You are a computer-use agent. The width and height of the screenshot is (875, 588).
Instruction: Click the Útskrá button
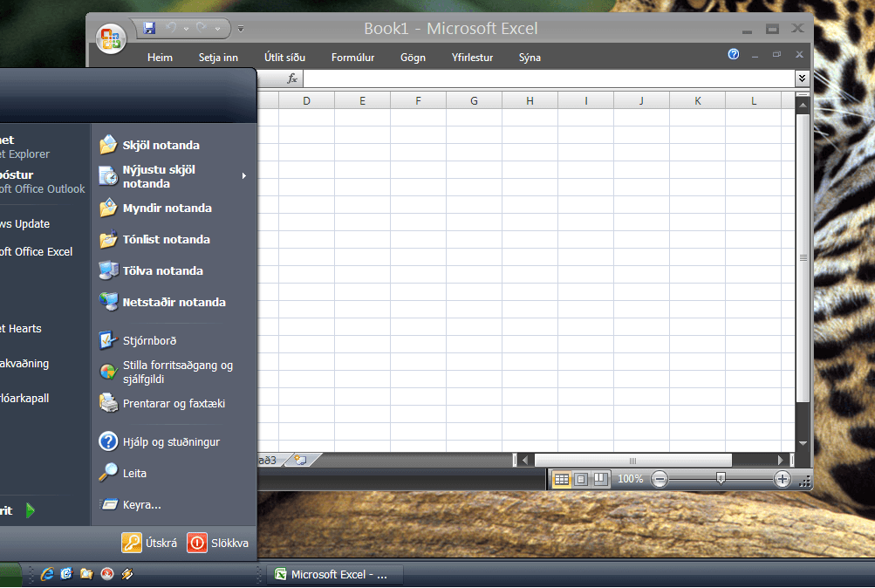[x=148, y=542]
